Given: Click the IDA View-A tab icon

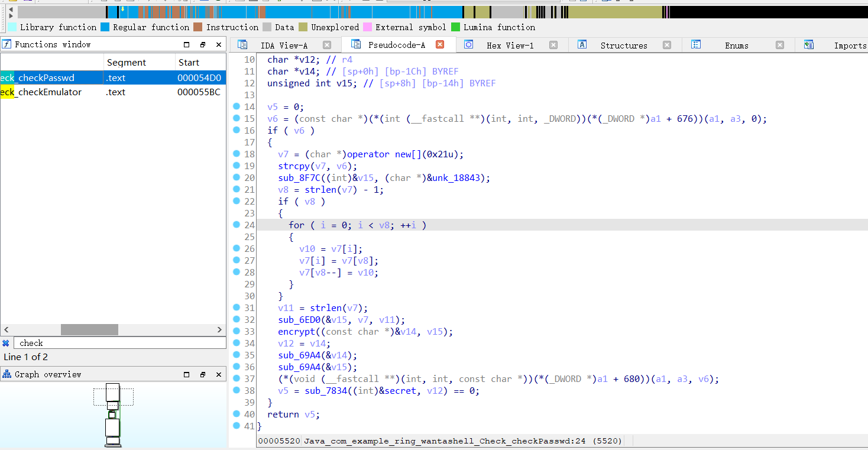Looking at the screenshot, I should [x=242, y=45].
